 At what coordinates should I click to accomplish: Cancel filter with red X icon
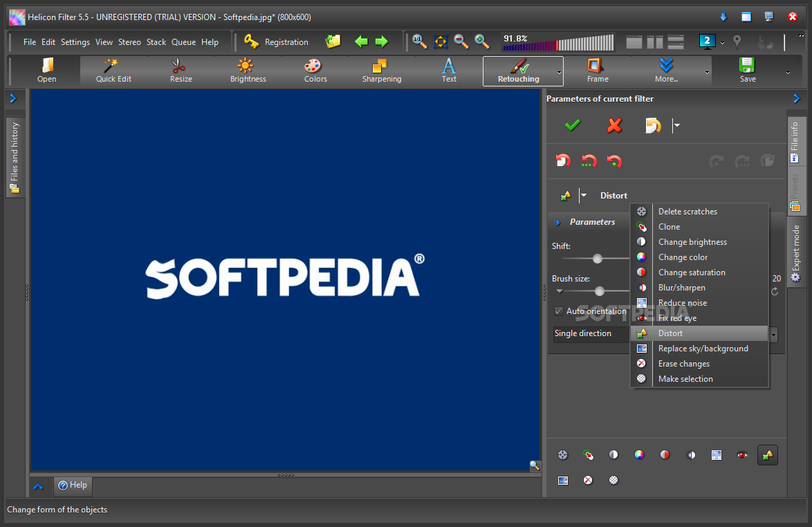613,125
